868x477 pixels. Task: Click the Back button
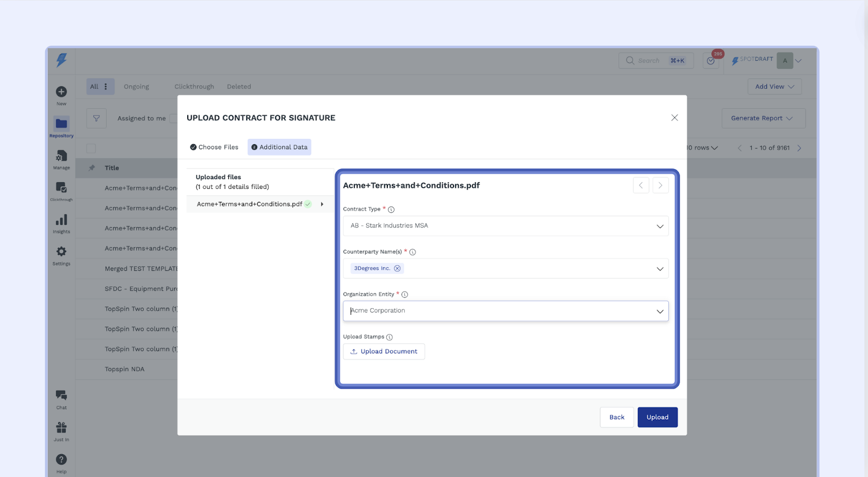pos(616,417)
